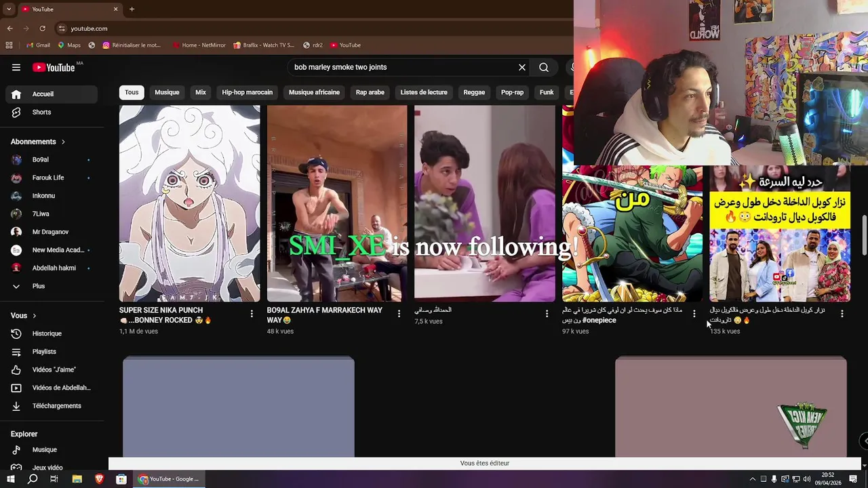Clear the search box with X
The height and width of the screenshot is (488, 868).
(522, 67)
